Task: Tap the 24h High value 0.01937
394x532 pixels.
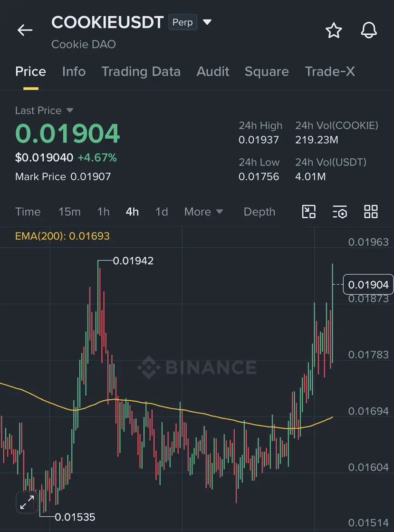Action: [259, 140]
